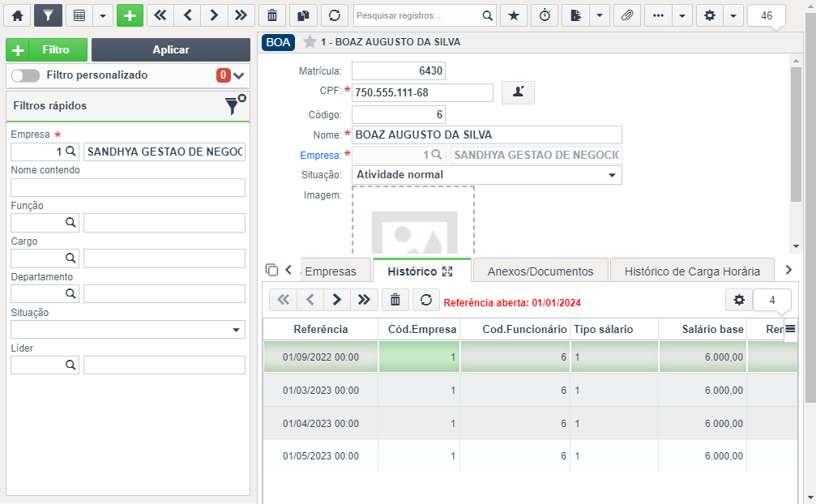Viewport: 816px width, 504px height.
Task: Open Histórico de Carga Horária tab
Action: (692, 271)
